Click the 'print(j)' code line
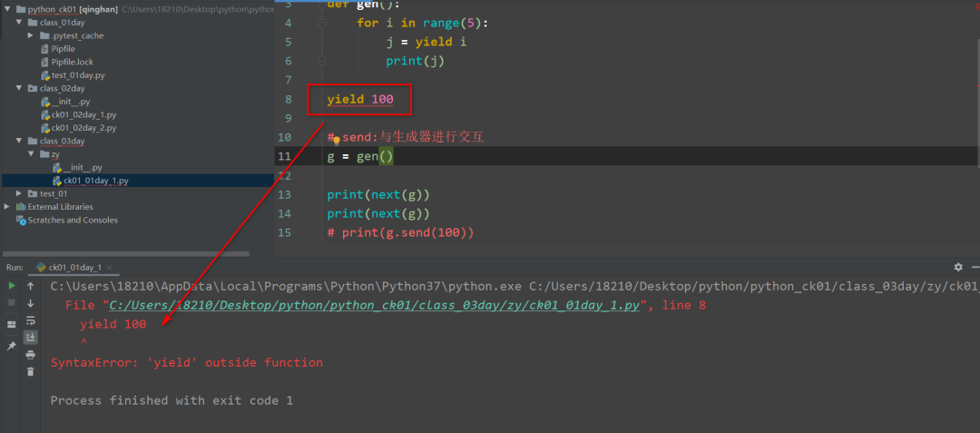 click(415, 61)
